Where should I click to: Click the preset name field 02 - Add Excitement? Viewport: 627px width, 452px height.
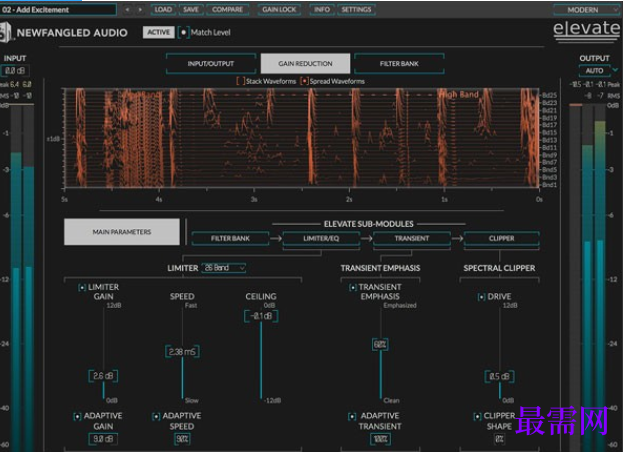click(x=58, y=10)
